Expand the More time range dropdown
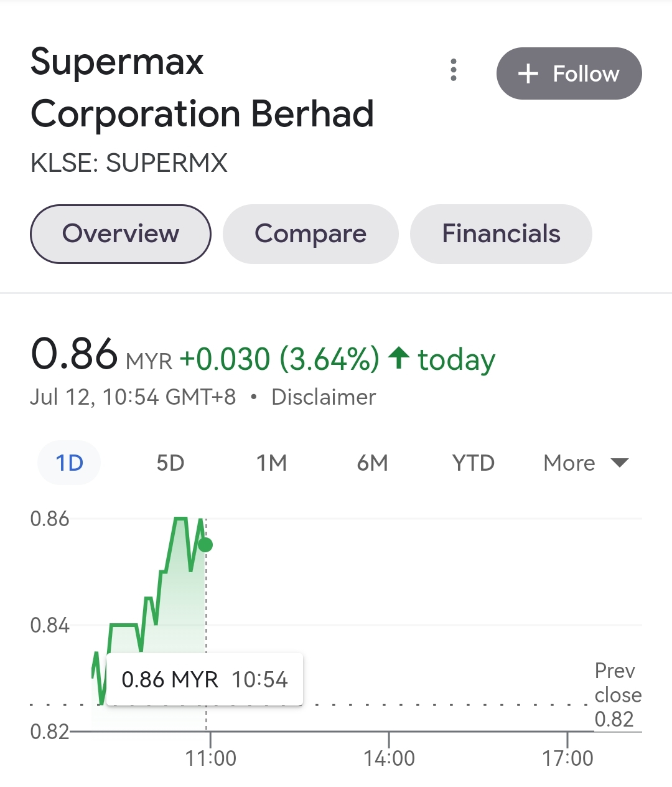The image size is (672, 787). pos(585,463)
